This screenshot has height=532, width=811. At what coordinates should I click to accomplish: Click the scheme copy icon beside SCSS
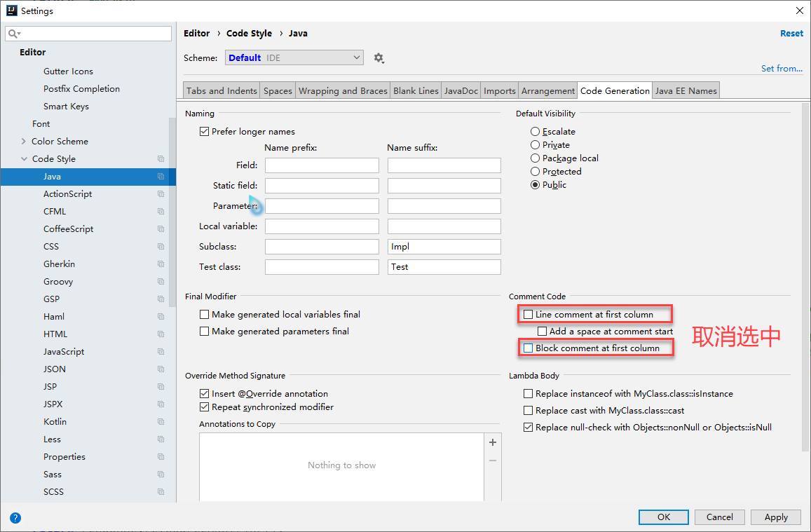coord(161,491)
